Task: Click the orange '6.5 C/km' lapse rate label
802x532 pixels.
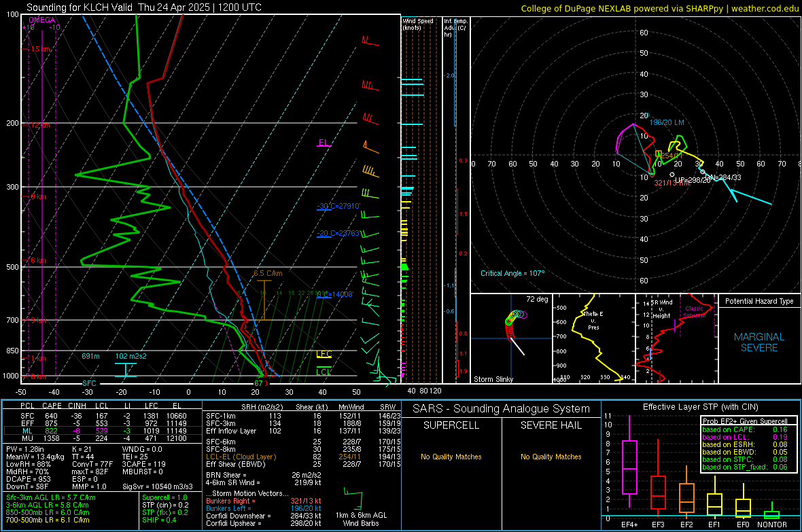Action: click(x=268, y=273)
